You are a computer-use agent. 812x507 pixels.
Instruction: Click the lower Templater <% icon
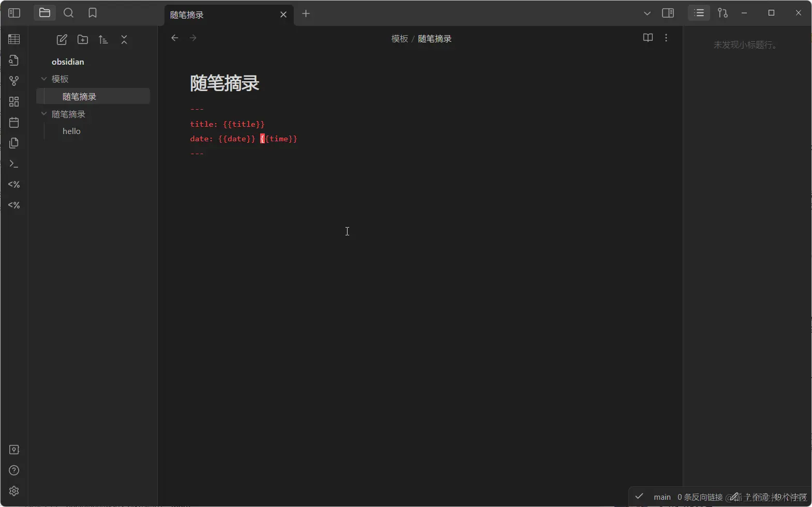pyautogui.click(x=14, y=205)
